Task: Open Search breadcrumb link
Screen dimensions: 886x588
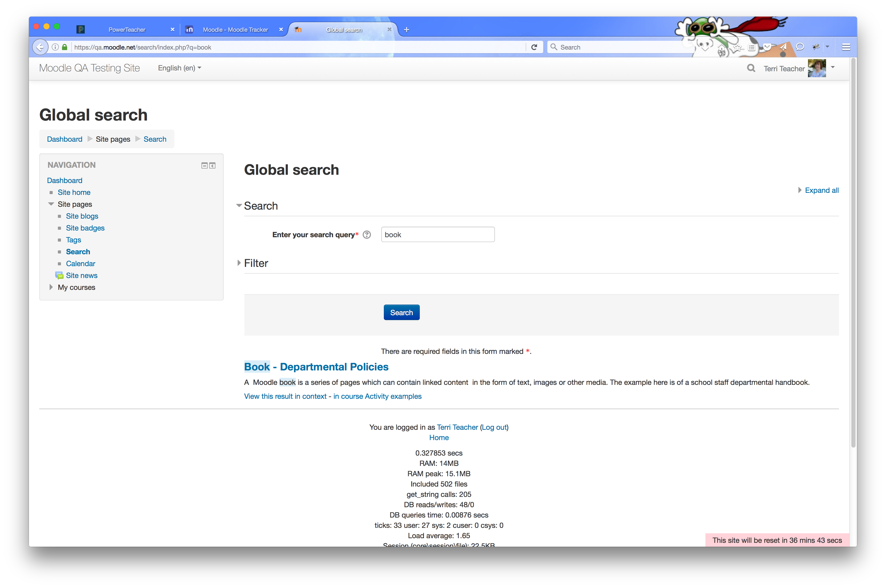Action: (155, 139)
